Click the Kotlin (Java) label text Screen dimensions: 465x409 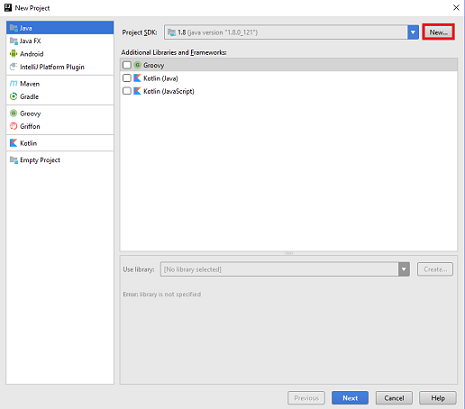pos(161,78)
